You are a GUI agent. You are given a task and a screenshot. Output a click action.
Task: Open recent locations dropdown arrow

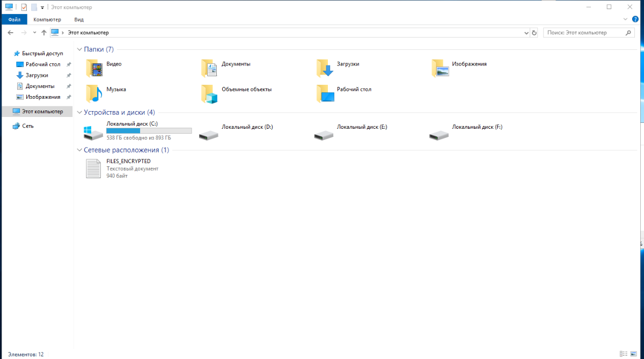click(34, 33)
